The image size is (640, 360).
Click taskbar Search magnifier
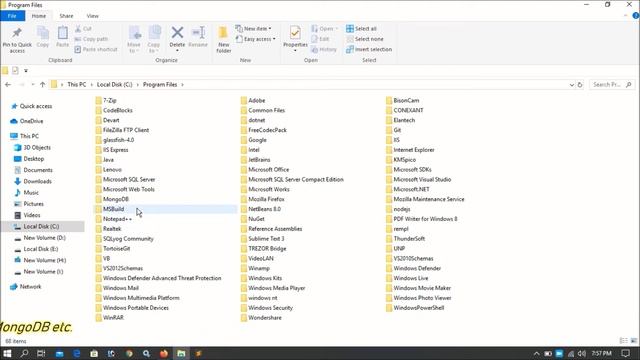coord(24,353)
